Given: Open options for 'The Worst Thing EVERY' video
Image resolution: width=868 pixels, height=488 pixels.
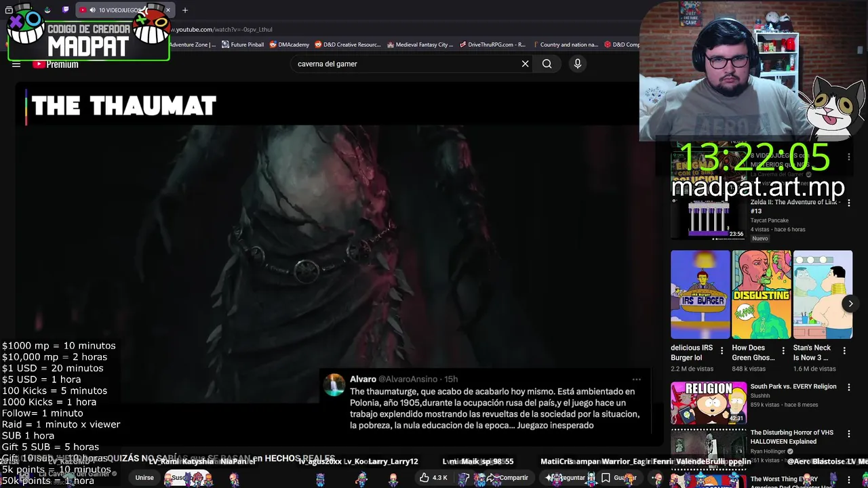Looking at the screenshot, I should pos(848,479).
